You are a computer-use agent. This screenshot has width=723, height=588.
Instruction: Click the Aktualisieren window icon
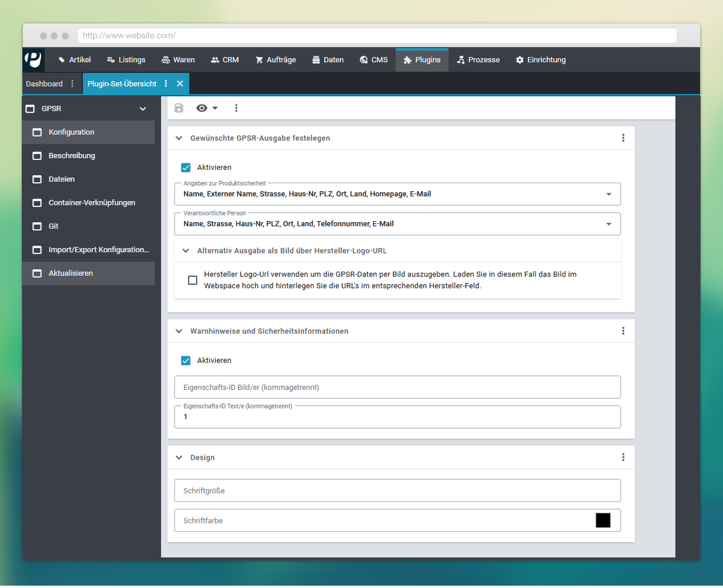[x=37, y=273]
